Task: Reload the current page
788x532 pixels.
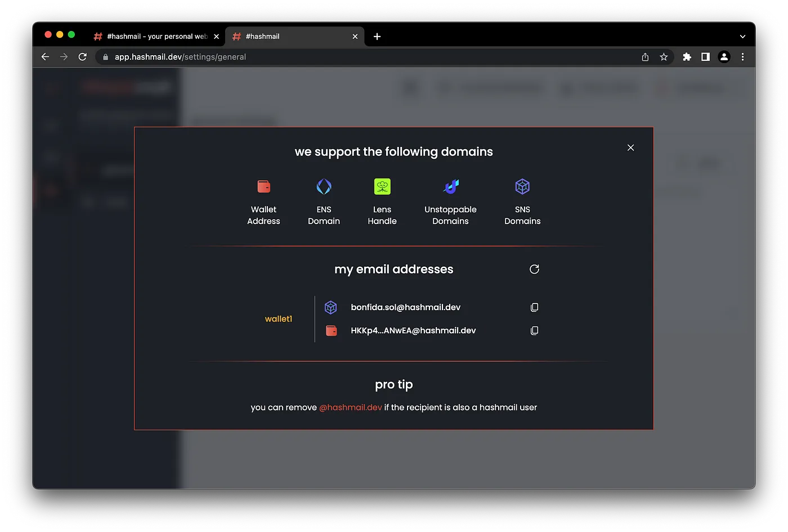Action: click(x=82, y=57)
